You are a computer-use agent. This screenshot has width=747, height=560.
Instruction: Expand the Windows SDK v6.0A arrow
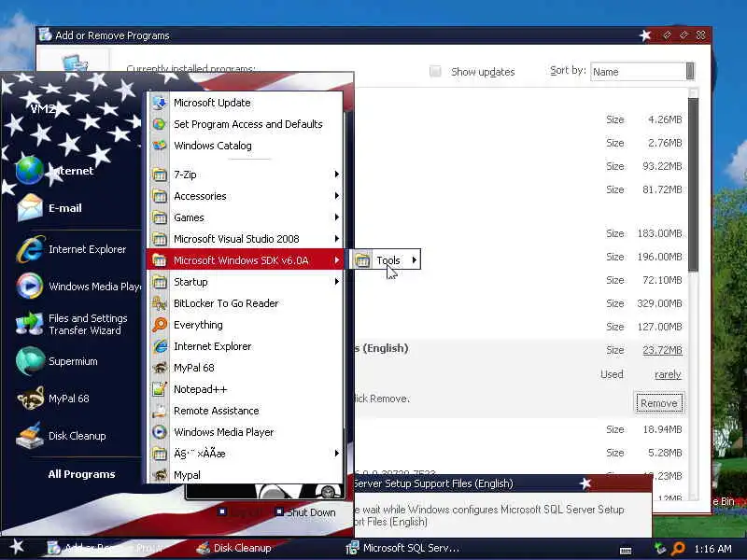[x=337, y=260]
